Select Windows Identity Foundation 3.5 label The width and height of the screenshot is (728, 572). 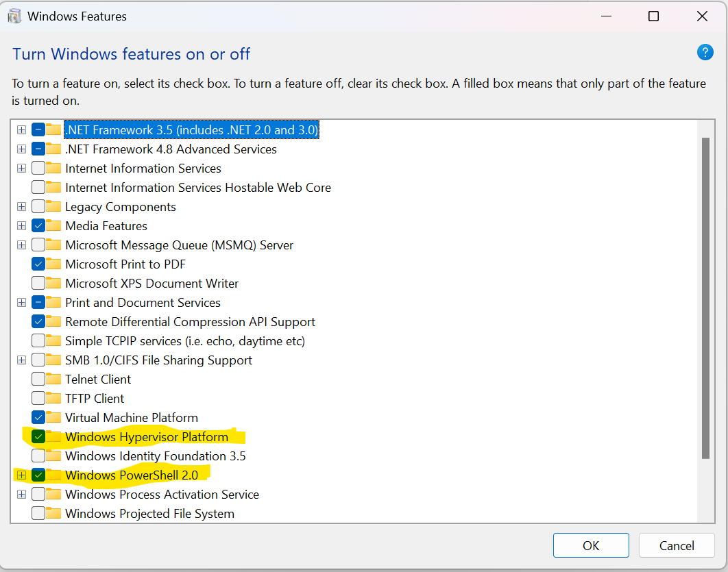click(x=156, y=456)
